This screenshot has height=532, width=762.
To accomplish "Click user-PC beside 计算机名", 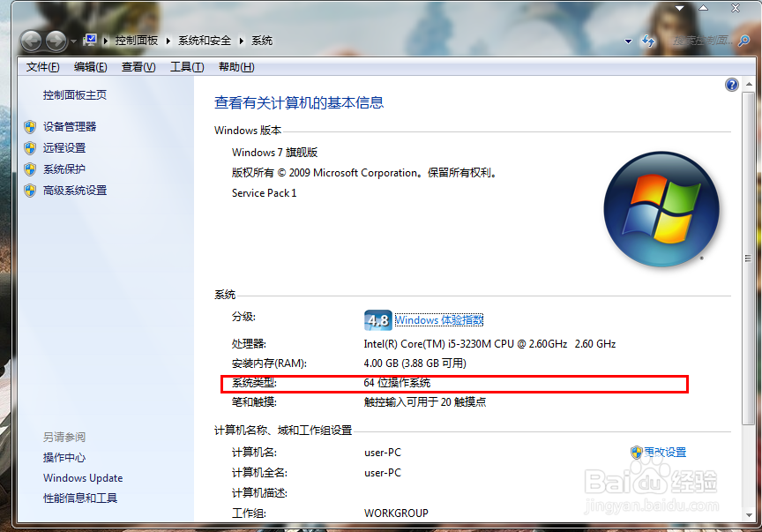I will click(x=383, y=453).
